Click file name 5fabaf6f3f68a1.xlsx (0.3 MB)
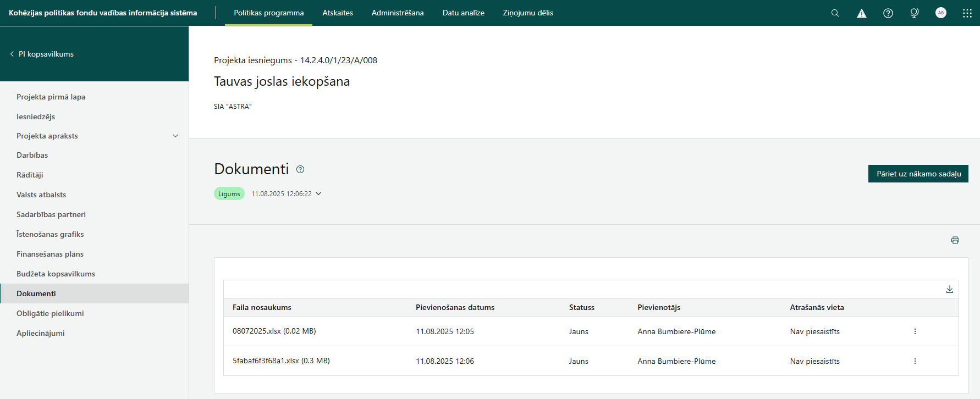Image resolution: width=980 pixels, height=399 pixels. (x=281, y=361)
